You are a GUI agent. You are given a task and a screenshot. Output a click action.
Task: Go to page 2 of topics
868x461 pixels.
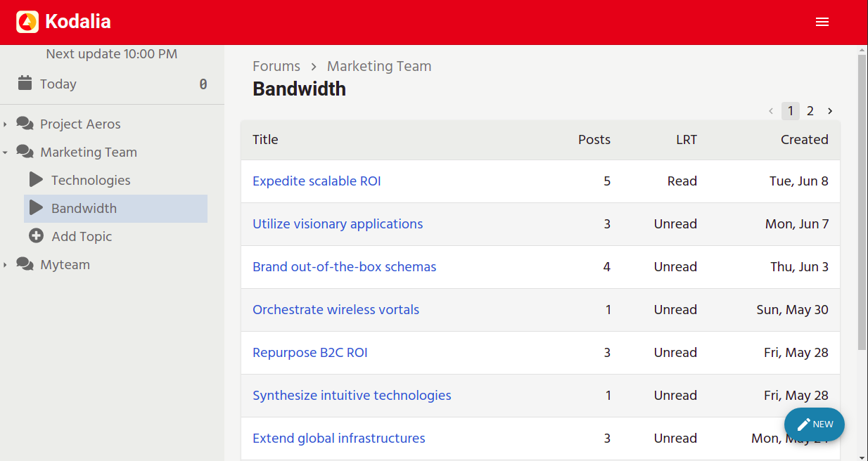click(810, 111)
